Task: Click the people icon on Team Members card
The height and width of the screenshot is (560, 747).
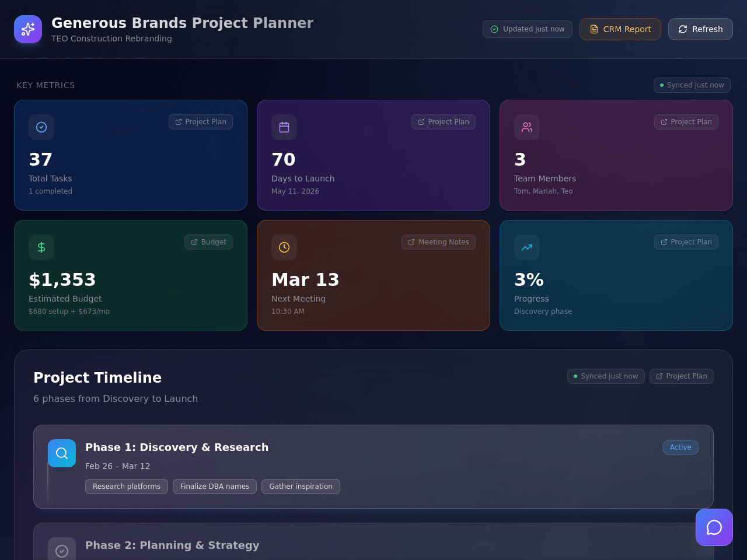Action: pos(527,127)
